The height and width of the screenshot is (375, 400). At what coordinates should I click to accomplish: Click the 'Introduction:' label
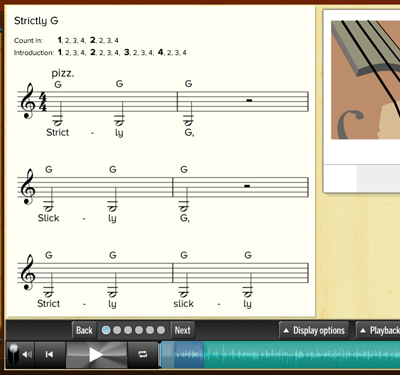[34, 53]
